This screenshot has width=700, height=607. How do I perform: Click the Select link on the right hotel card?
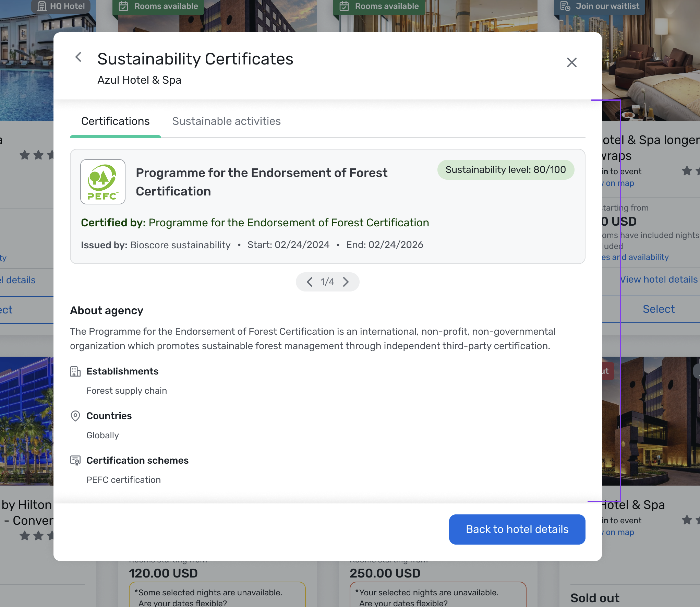tap(658, 309)
